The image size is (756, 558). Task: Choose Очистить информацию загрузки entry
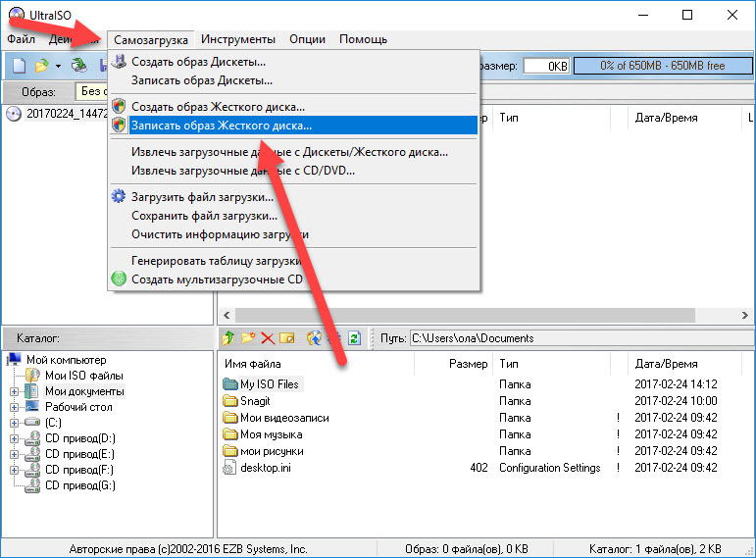click(x=293, y=234)
